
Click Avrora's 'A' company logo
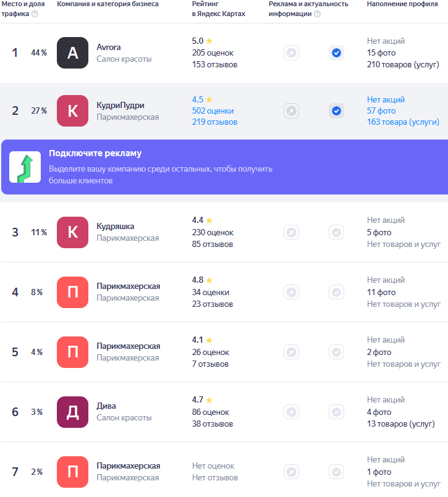coord(72,53)
